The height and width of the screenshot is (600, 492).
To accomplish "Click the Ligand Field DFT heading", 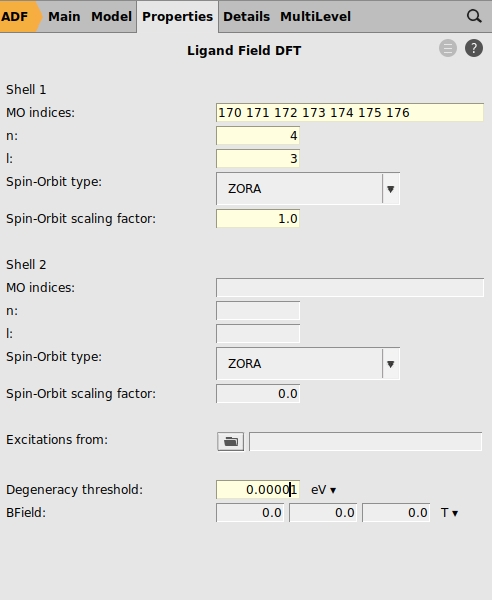I will point(244,51).
